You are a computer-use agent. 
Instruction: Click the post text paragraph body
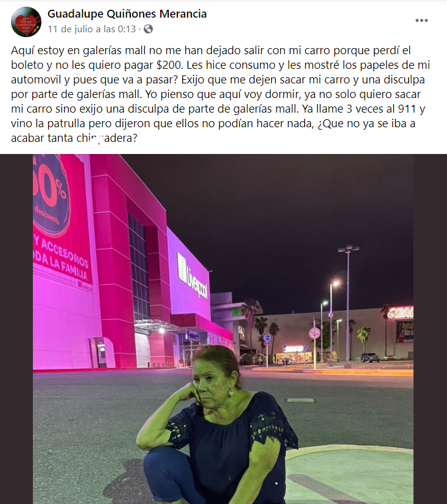click(220, 94)
